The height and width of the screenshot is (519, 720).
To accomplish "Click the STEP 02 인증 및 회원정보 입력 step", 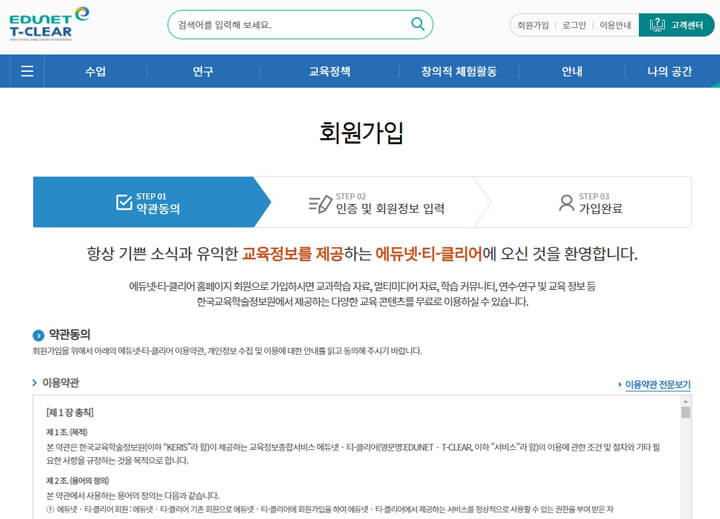I will coord(377,202).
